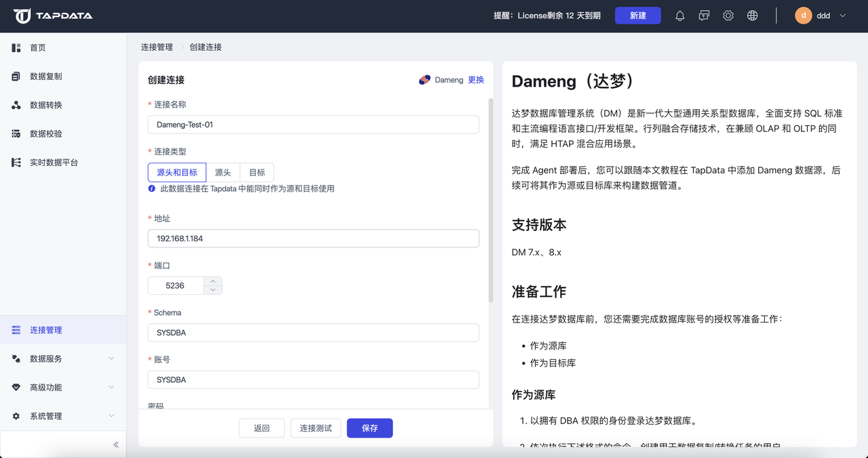Screen dimensions: 868x458
Task: Focus the 地址 input field
Action: pos(313,238)
